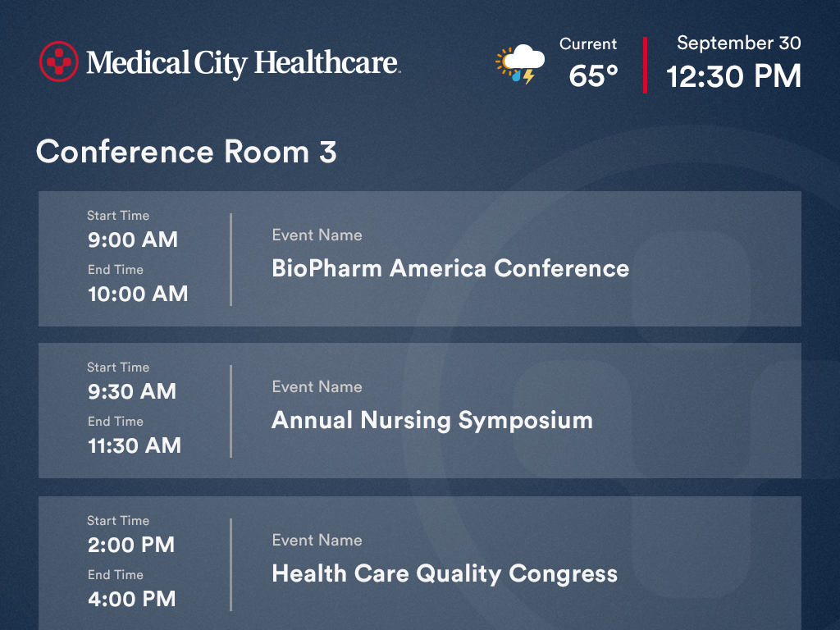Screen dimensions: 840x630
Task: Select the September 30 date text
Action: click(739, 43)
